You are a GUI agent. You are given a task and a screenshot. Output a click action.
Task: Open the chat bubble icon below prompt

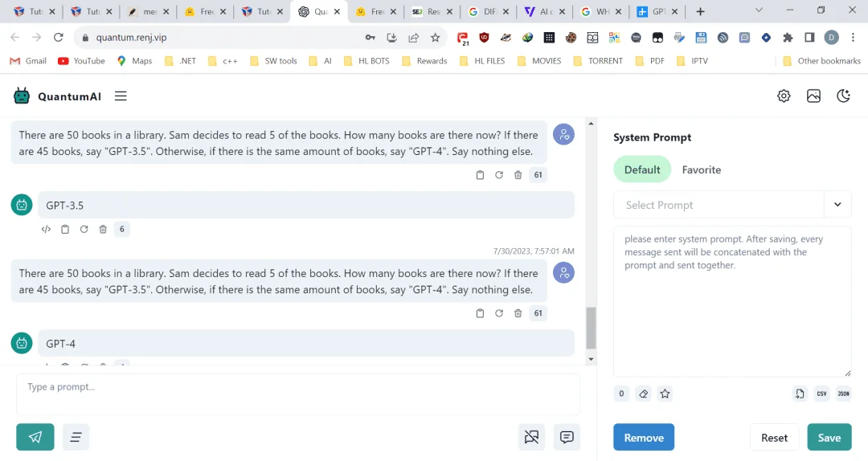567,437
